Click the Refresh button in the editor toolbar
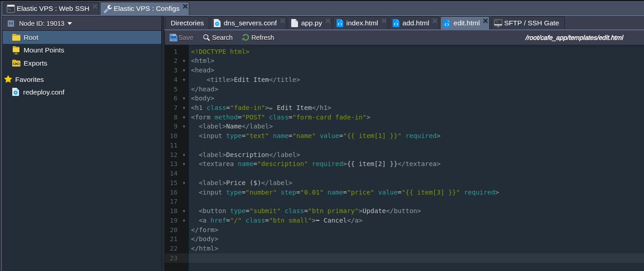The height and width of the screenshot is (271, 644). (258, 38)
